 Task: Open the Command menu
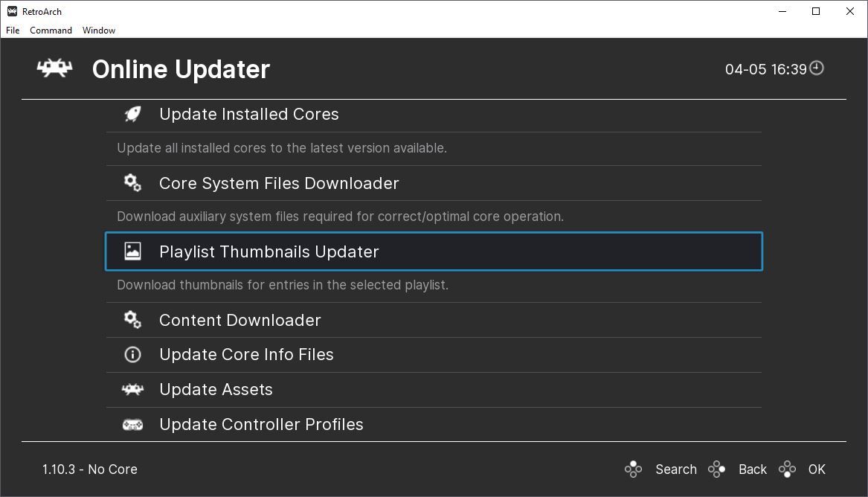coord(51,31)
